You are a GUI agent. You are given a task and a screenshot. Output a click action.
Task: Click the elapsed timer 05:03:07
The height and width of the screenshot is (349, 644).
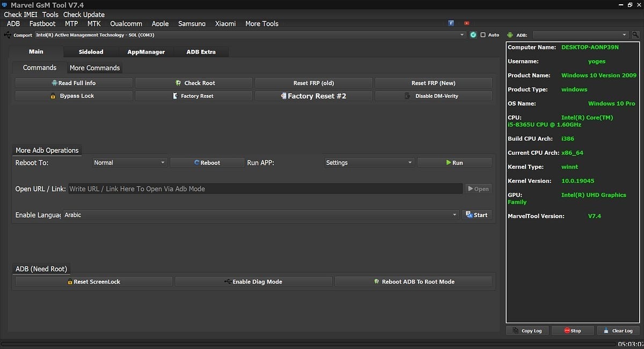(631, 344)
